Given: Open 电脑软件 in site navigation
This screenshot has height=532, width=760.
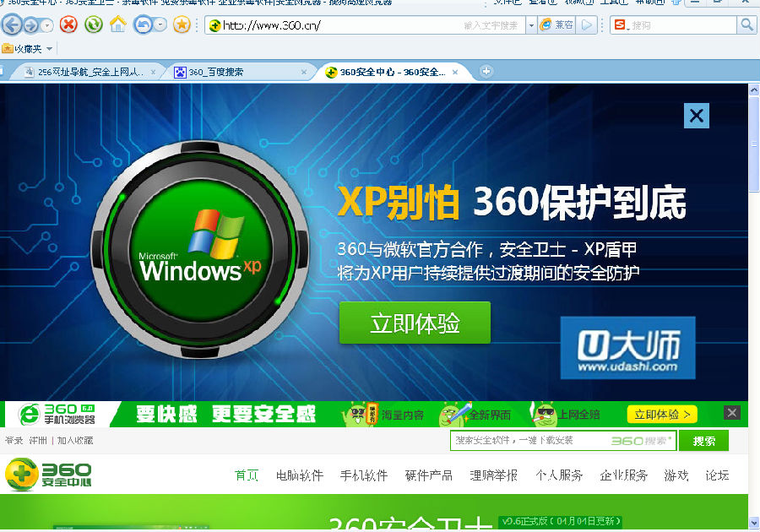Looking at the screenshot, I should coord(300,475).
